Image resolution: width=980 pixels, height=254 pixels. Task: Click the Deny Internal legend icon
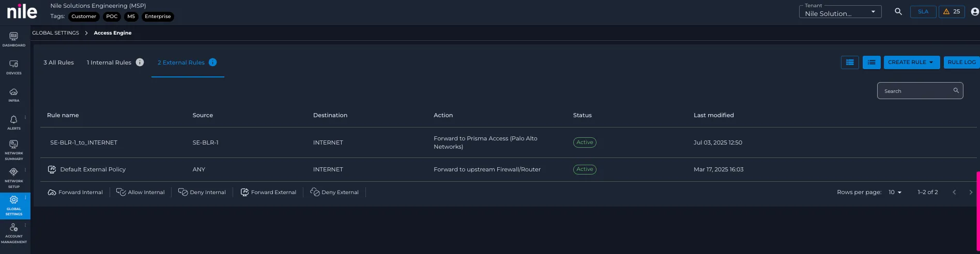point(183,192)
